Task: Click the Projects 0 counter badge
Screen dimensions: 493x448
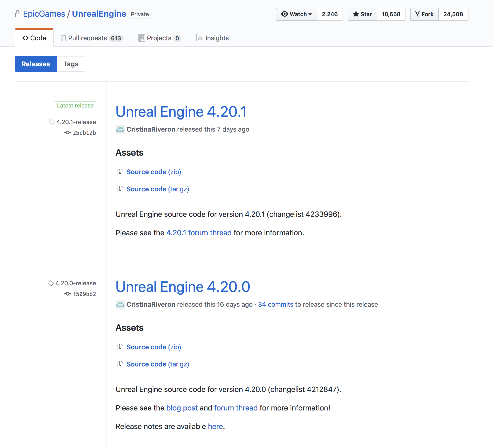Action: 177,38
